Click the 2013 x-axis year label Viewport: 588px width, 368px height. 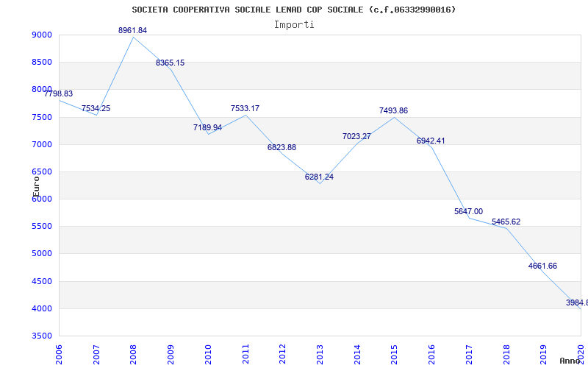(320, 354)
